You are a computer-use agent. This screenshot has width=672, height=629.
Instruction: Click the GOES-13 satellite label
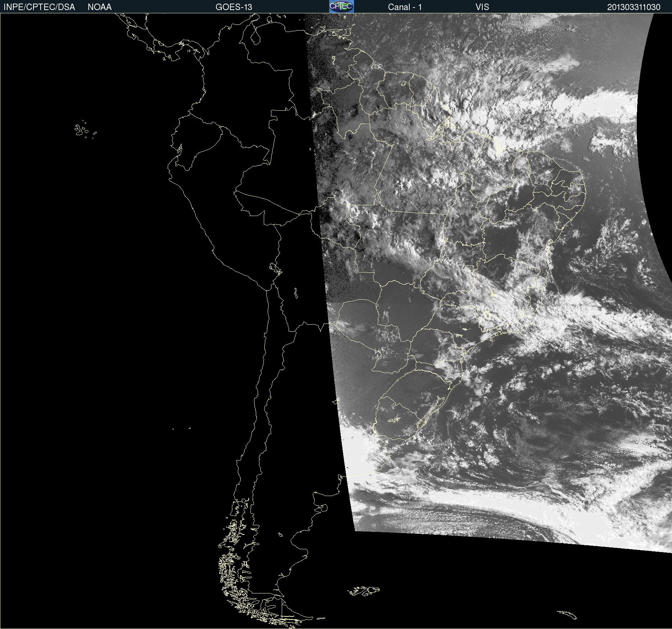234,7
